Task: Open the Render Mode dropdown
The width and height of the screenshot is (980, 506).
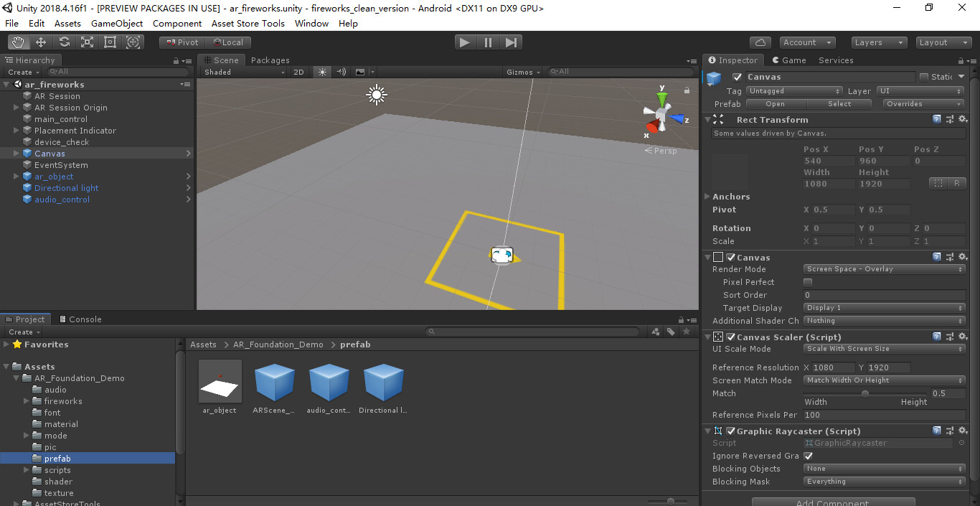Action: pos(884,269)
